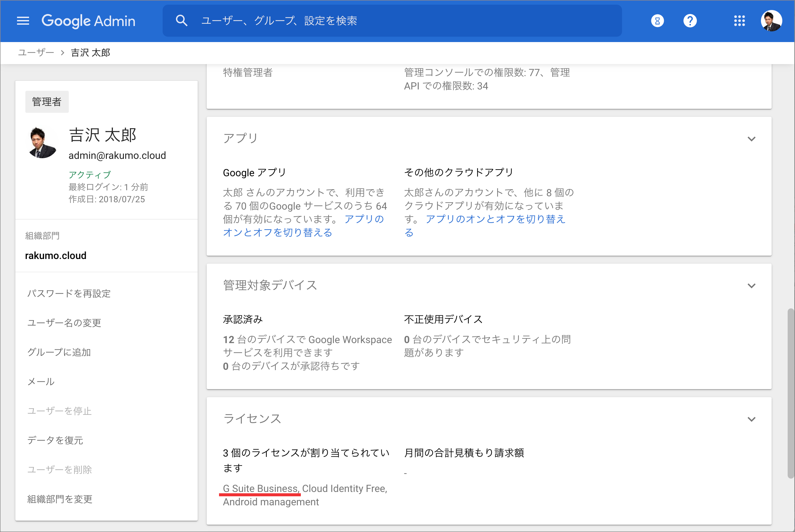Select メール action
The image size is (795, 532).
pos(41,382)
